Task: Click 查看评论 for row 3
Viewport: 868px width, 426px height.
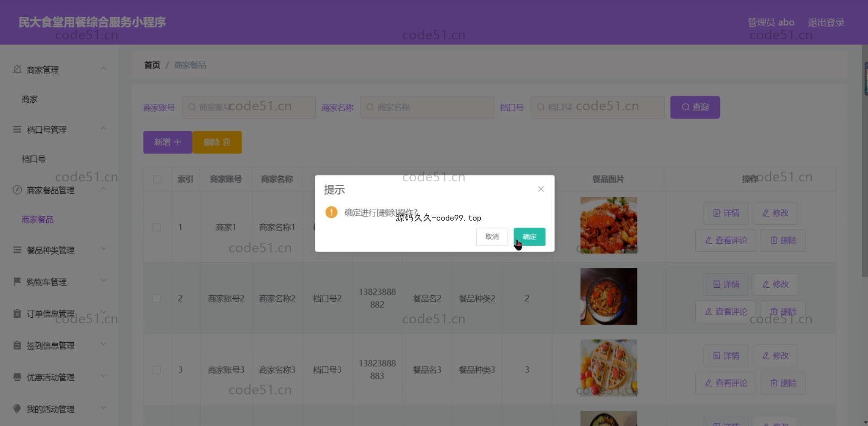Action: [726, 383]
